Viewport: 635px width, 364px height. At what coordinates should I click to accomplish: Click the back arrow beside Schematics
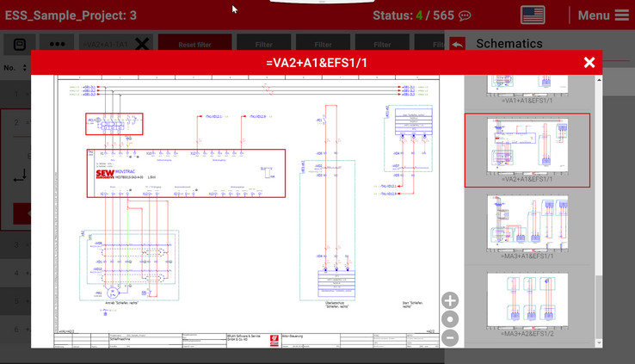click(457, 44)
